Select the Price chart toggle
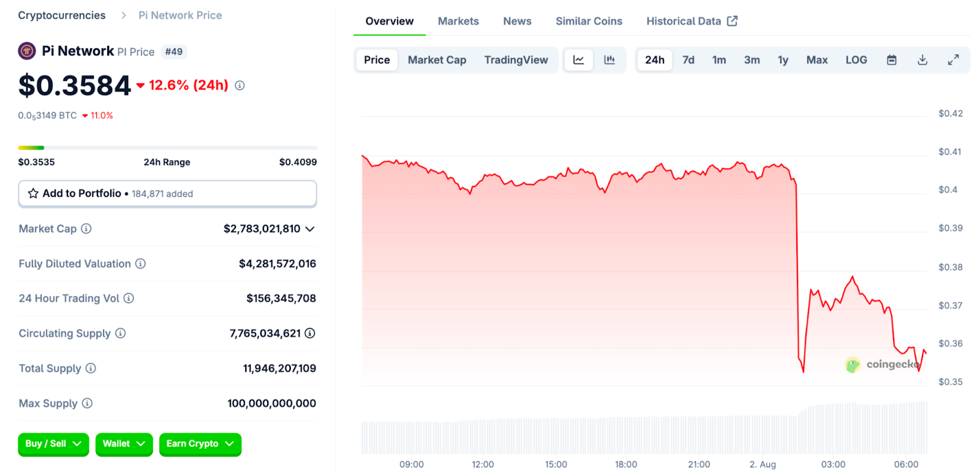Image resolution: width=980 pixels, height=472 pixels. (377, 60)
